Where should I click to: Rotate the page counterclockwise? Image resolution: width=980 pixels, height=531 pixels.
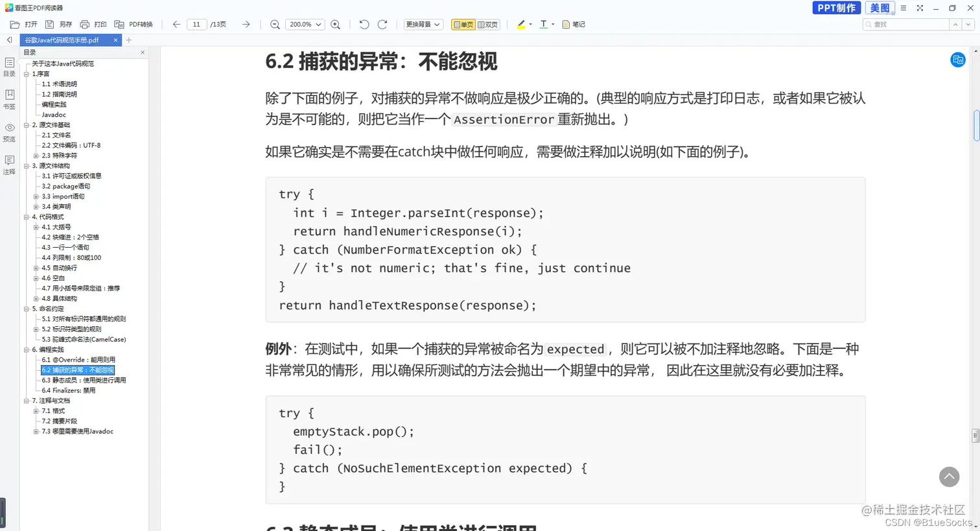tap(364, 24)
